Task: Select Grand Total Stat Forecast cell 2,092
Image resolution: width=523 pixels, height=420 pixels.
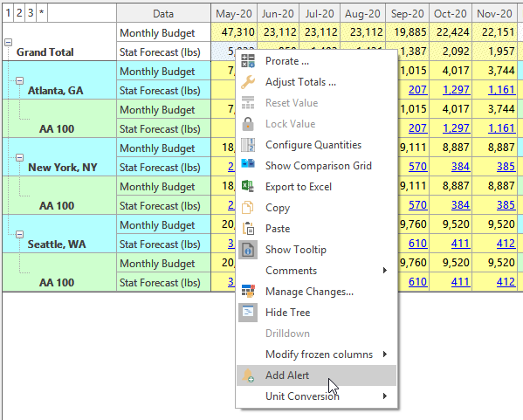Action: tap(451, 52)
